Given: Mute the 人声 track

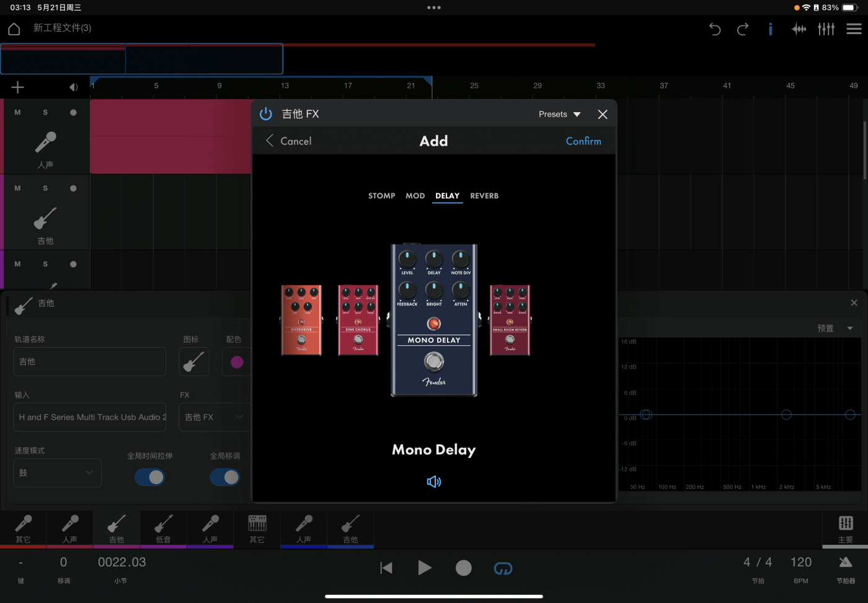Looking at the screenshot, I should (x=17, y=113).
